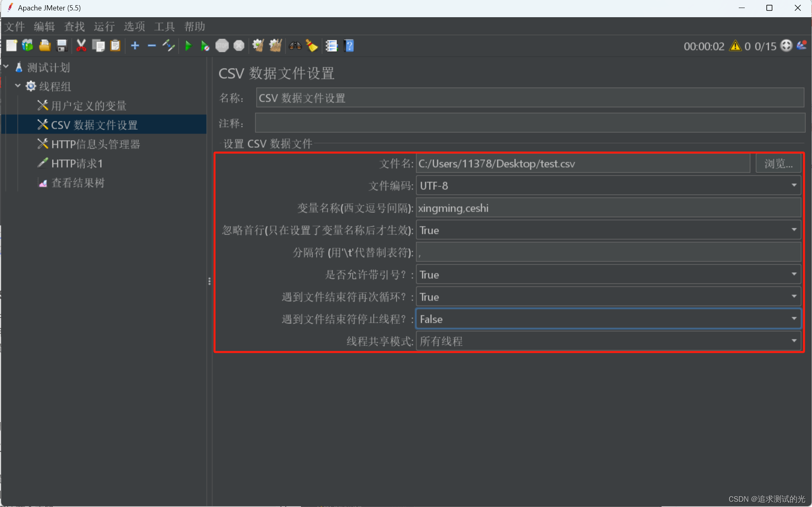Open the 文件编码 UTF-8 dropdown

[x=794, y=185]
